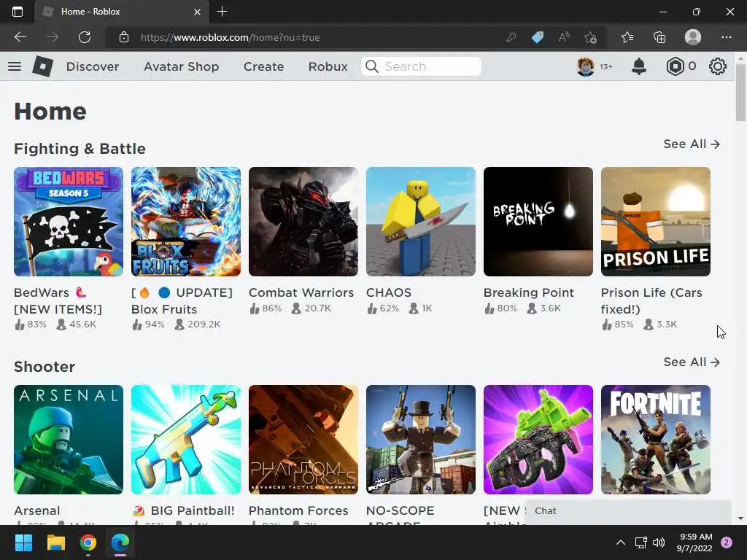
Task: Open a new browser tab
Action: click(222, 12)
